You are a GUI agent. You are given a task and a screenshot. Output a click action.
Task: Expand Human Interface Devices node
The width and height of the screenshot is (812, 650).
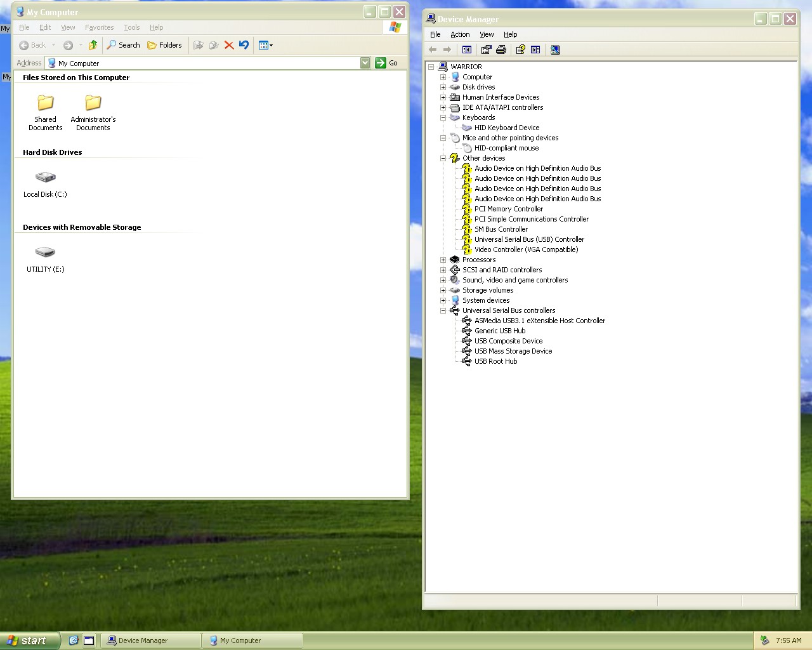pos(443,97)
